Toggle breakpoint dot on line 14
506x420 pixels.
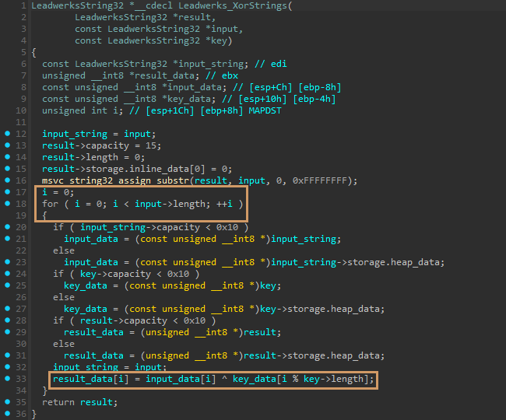click(x=8, y=156)
